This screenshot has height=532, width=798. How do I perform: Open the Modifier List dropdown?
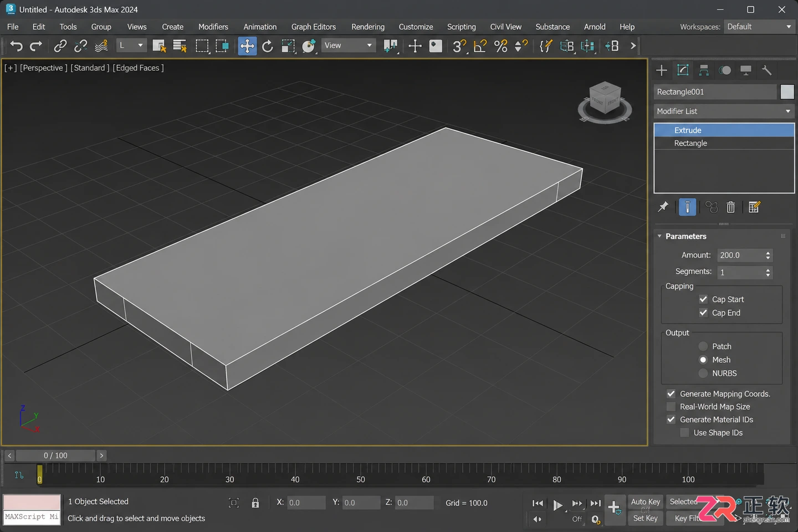(x=724, y=111)
